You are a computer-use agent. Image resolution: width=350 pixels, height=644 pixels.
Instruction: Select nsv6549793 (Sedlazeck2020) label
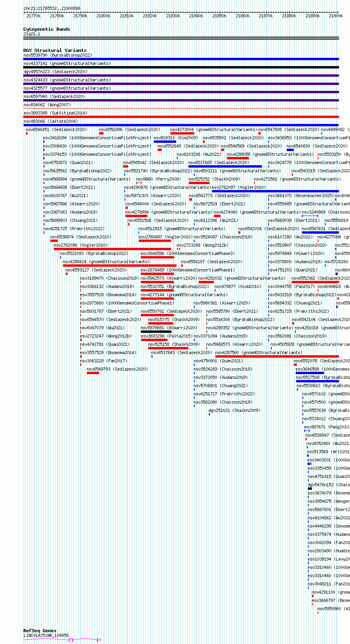[118, 369]
